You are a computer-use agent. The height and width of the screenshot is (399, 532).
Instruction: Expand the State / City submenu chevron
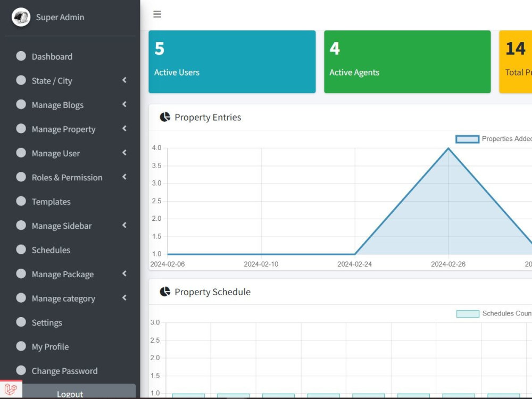click(x=124, y=80)
